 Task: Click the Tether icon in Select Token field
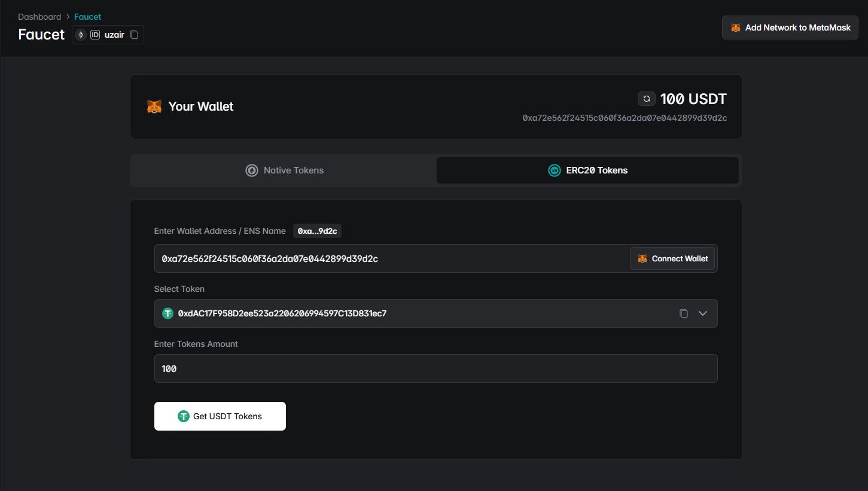tap(167, 313)
